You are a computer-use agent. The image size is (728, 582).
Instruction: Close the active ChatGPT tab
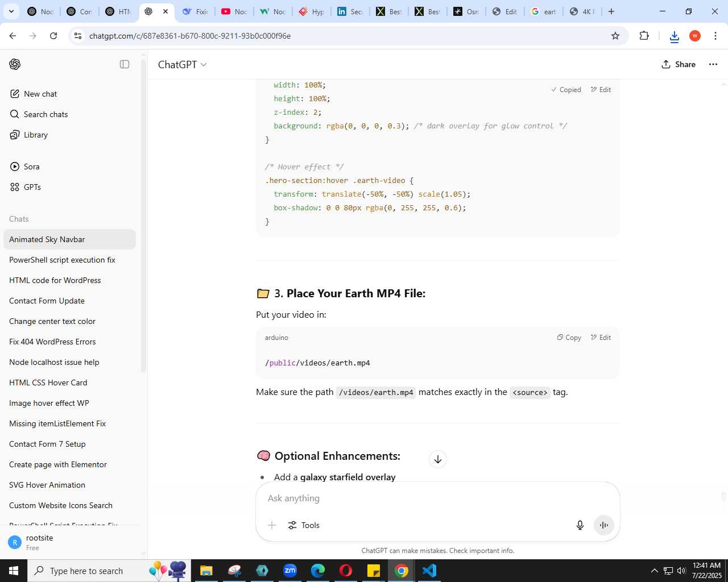[166, 11]
